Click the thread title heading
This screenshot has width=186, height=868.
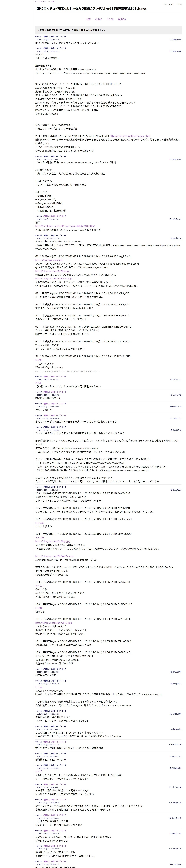[x=91, y=9]
